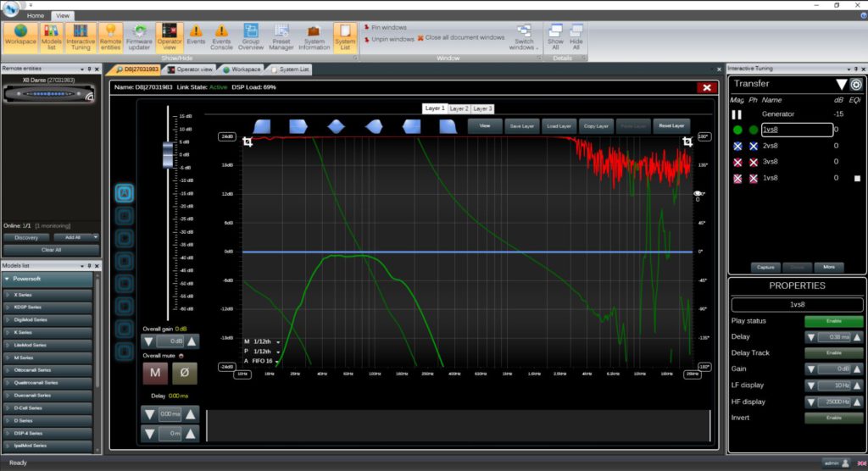
Task: Open the Switch windows dropdown
Action: [524, 38]
